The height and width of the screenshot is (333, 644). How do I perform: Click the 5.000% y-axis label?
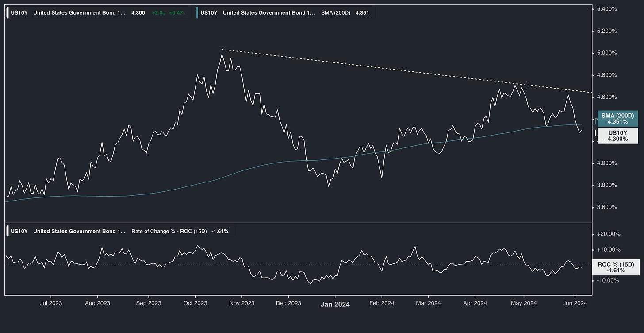coord(607,53)
